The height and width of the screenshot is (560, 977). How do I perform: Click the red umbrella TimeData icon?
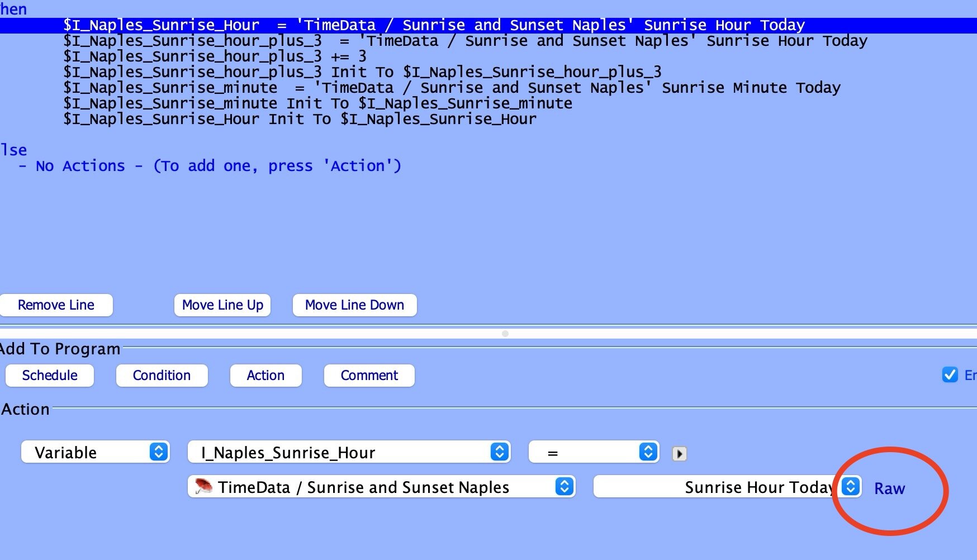[203, 487]
